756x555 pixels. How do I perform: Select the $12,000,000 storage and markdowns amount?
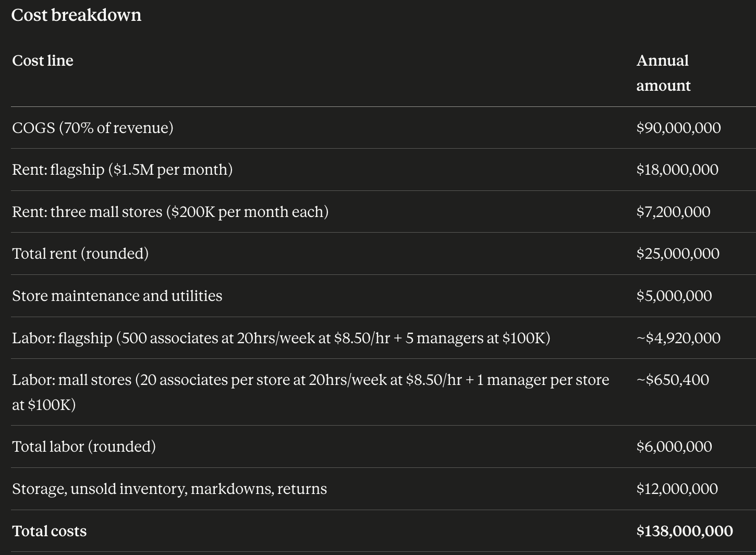point(677,489)
